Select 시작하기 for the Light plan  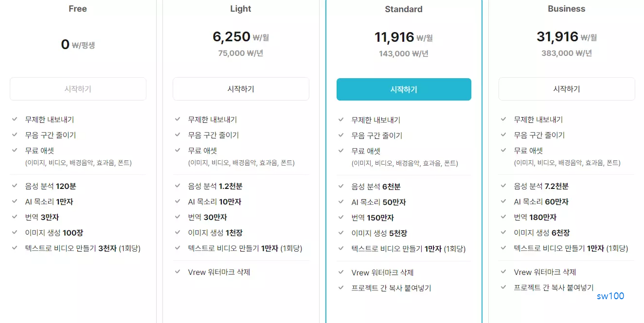pos(240,89)
